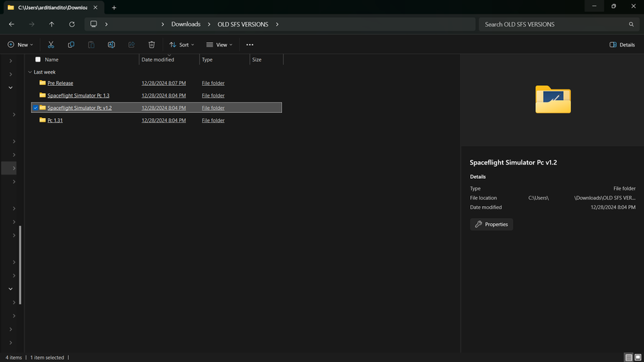Collapse the Last week group
Image resolution: width=644 pixels, height=362 pixels.
(29, 72)
